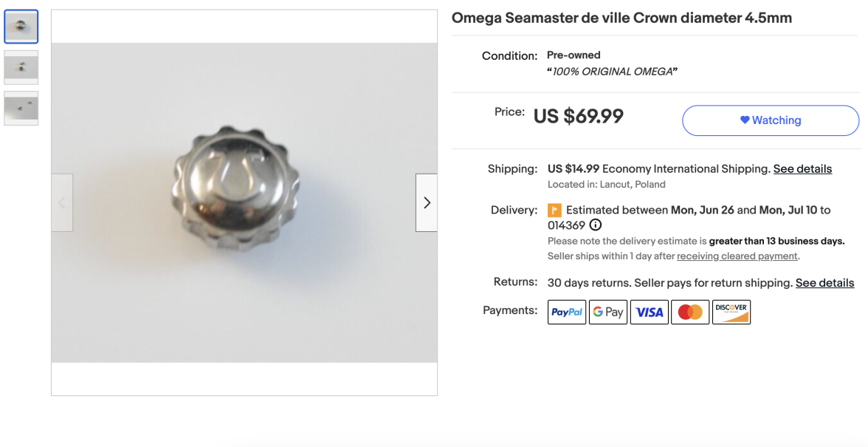The width and height of the screenshot is (868, 447).
Task: Select the third crown thumbnail
Action: coord(21,108)
